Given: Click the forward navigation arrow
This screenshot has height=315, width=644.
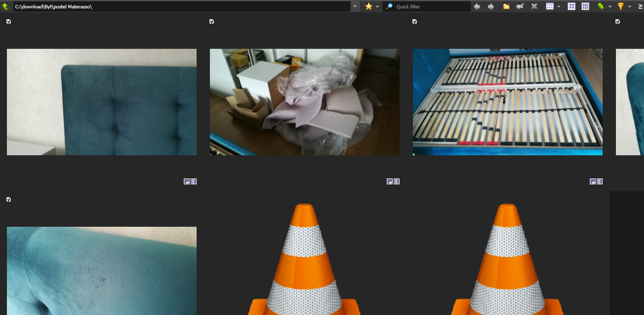Looking at the screenshot, I should click(491, 6).
